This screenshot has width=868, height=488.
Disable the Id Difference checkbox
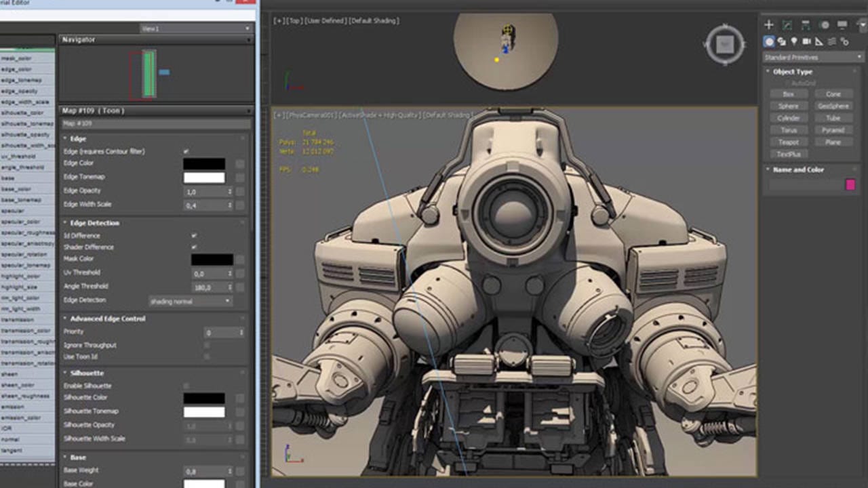194,235
